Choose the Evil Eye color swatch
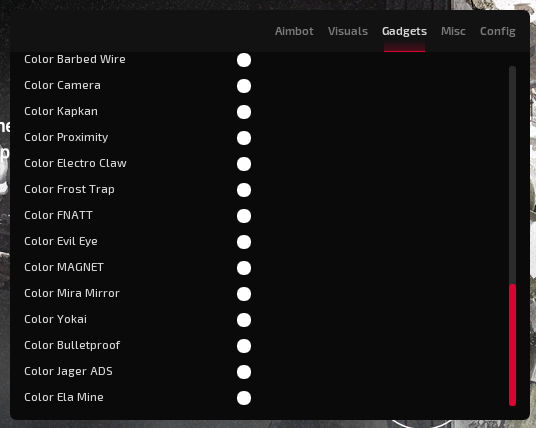The image size is (536, 428). [x=244, y=242]
